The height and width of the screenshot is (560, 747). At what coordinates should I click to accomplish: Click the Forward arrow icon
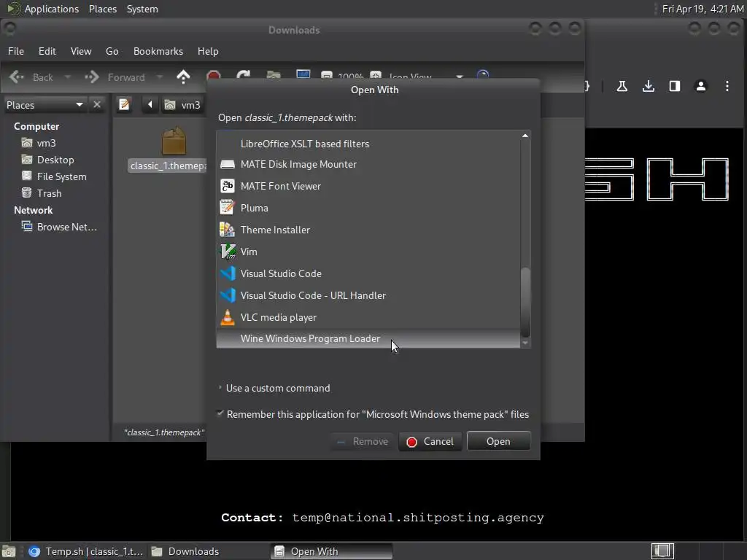[x=91, y=77]
